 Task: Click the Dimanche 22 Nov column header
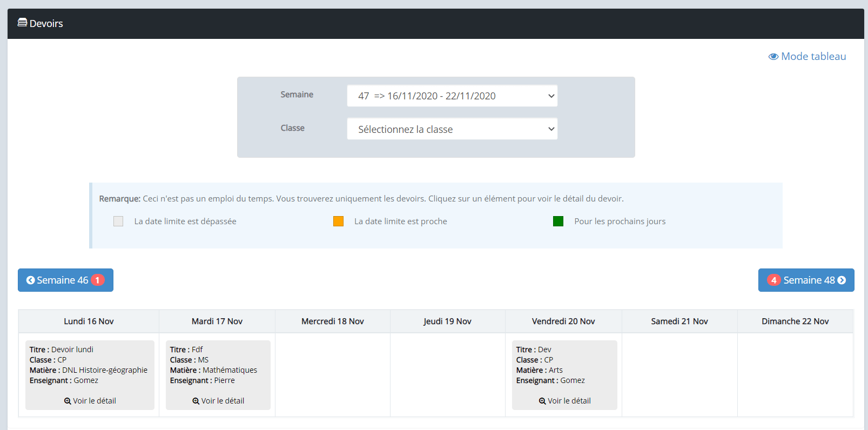[x=795, y=321]
